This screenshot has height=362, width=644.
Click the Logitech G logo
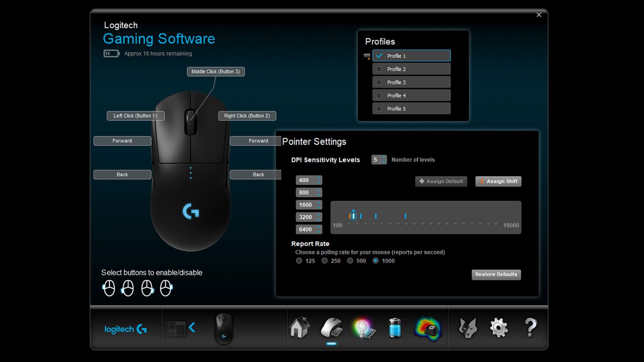click(x=126, y=329)
